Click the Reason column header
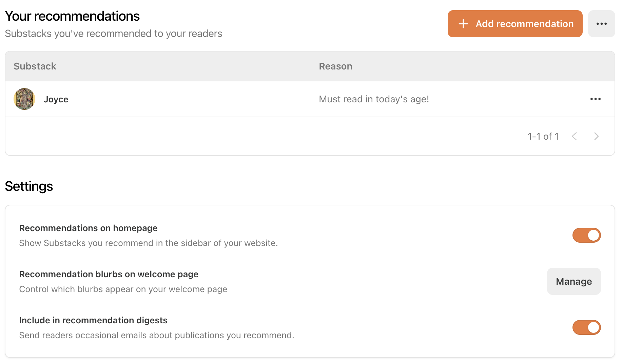Viewport: 622px width, 364px height. (335, 66)
